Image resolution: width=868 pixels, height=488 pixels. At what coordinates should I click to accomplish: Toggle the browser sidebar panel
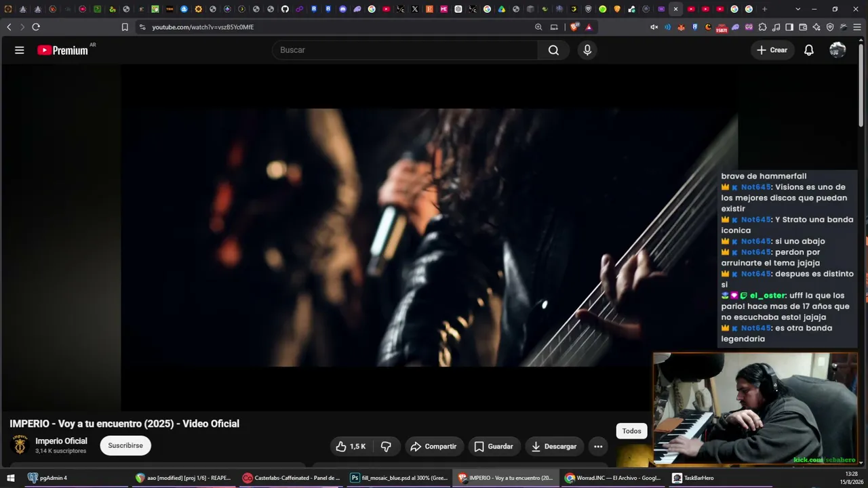click(x=789, y=27)
